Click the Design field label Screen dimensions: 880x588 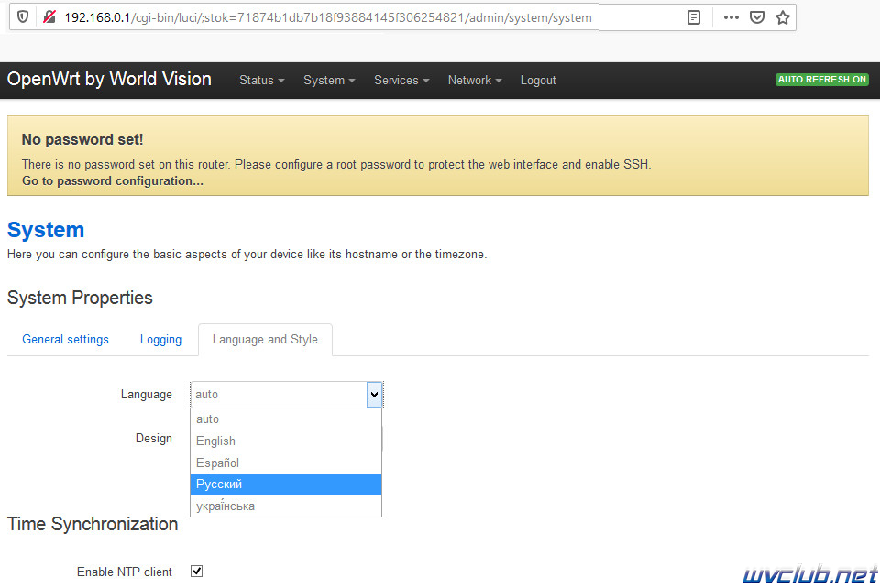click(154, 439)
